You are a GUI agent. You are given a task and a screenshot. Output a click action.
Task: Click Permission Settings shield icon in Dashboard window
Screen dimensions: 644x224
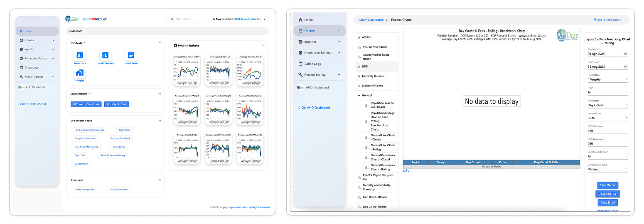(x=21, y=58)
